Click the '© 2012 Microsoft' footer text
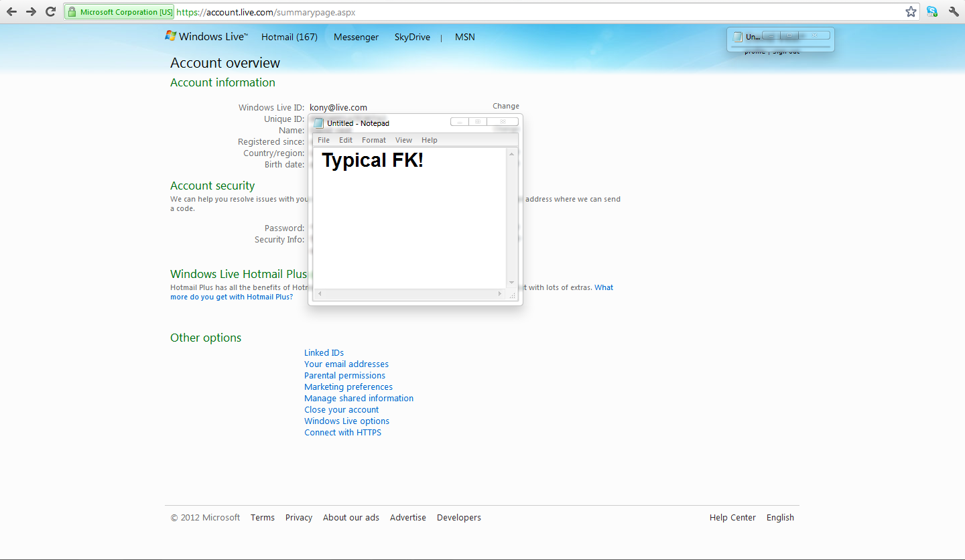965x560 pixels. click(x=205, y=518)
